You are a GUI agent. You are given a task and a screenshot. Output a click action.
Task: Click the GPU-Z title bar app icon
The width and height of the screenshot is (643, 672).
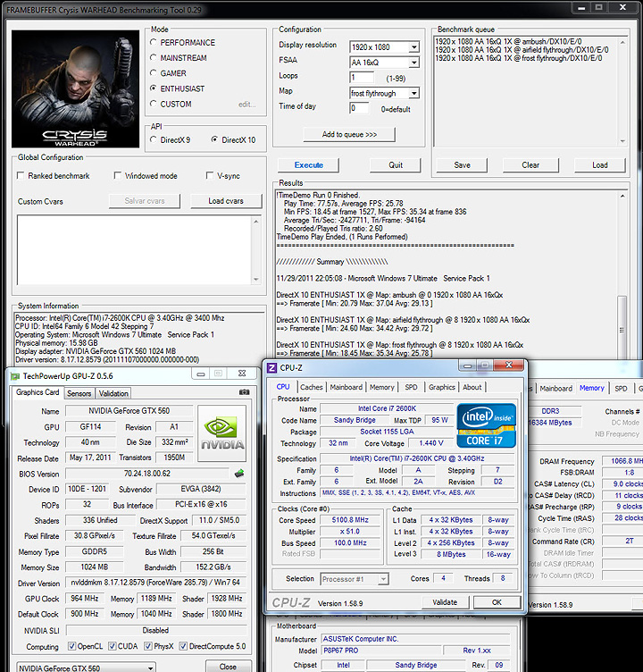[x=15, y=376]
